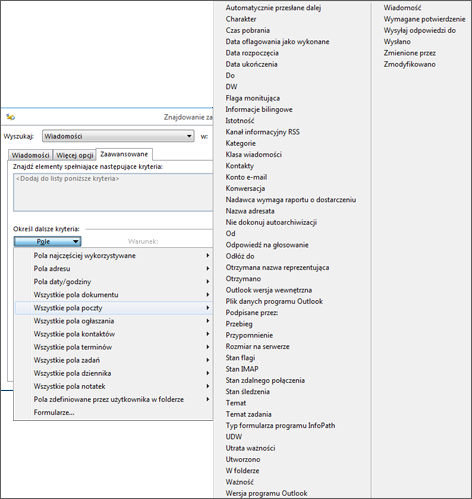Select Utrata ważności field

[x=250, y=448]
